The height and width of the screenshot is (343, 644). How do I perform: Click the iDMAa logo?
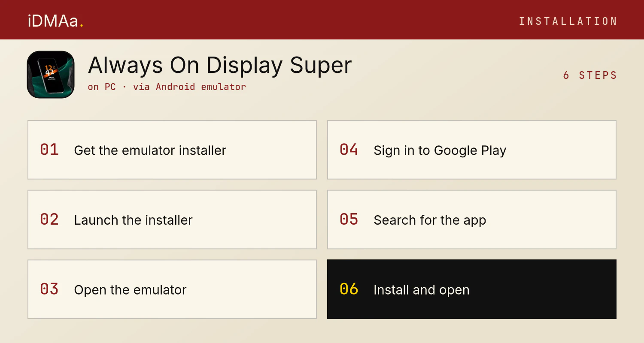click(55, 21)
